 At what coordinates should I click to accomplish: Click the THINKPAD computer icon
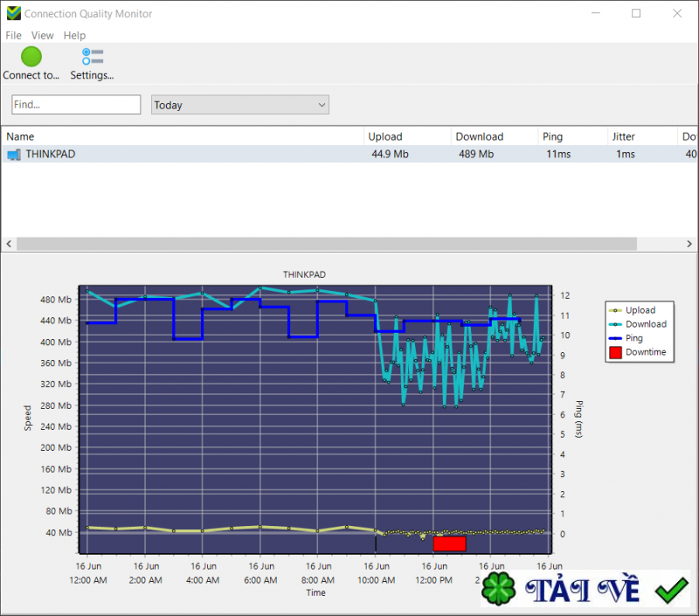(14, 155)
